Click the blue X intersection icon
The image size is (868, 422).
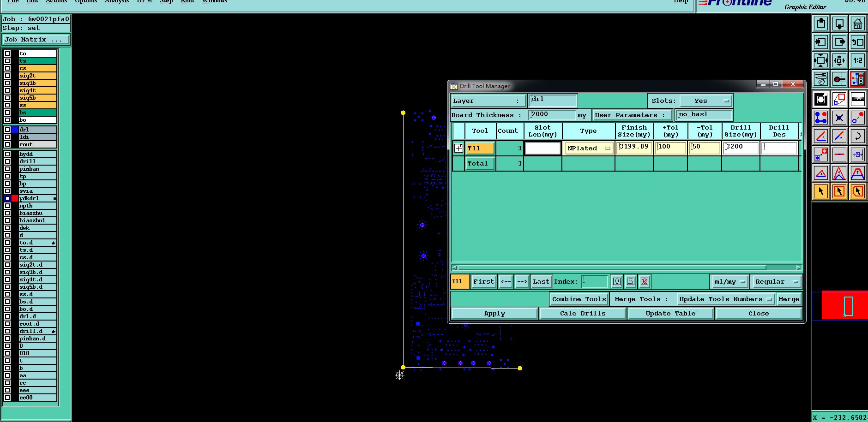pos(839,118)
